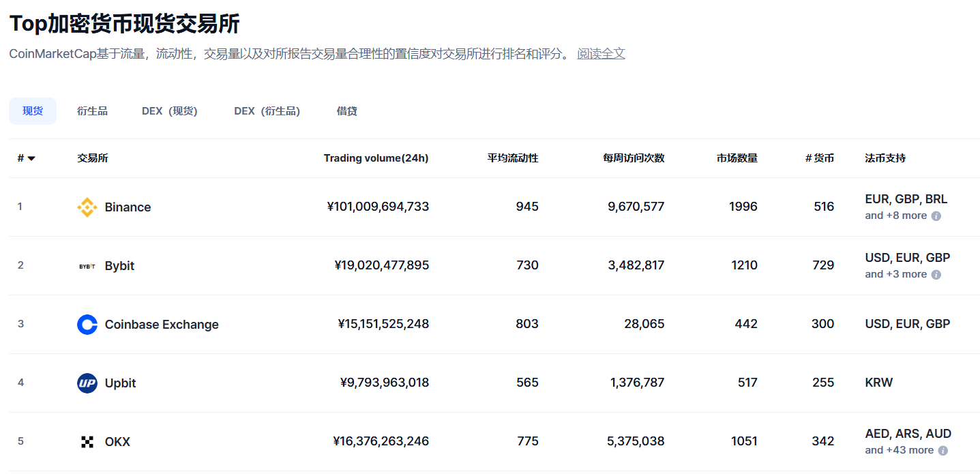980x474 pixels.
Task: Click Upbit coin count 255
Action: pos(823,383)
